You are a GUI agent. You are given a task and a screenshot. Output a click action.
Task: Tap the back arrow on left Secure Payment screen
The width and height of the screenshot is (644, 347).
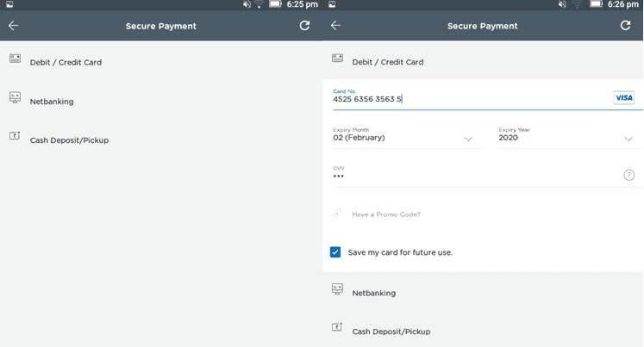point(14,26)
